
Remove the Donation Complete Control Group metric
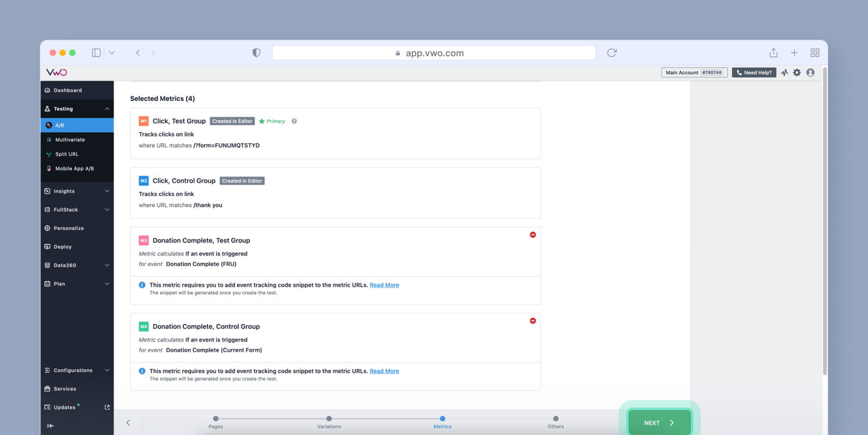(x=533, y=320)
